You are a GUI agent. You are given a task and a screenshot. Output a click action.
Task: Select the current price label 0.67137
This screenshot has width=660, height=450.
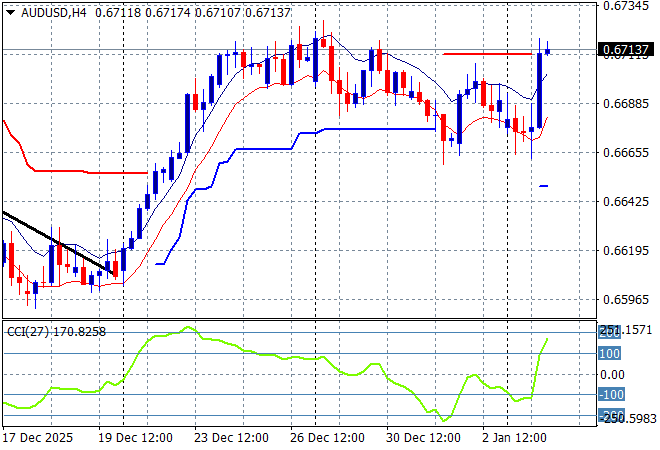point(625,50)
